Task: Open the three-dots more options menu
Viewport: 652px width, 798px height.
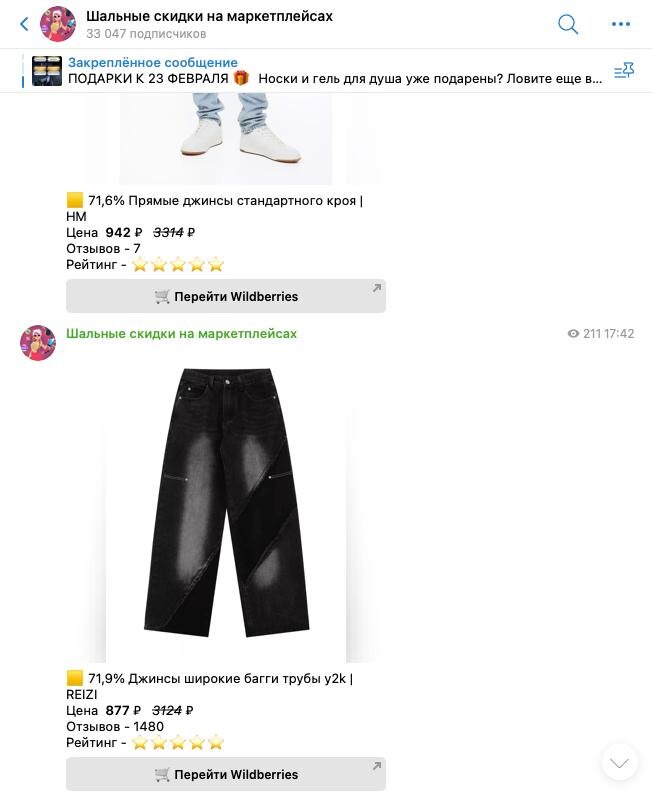Action: coord(620,24)
